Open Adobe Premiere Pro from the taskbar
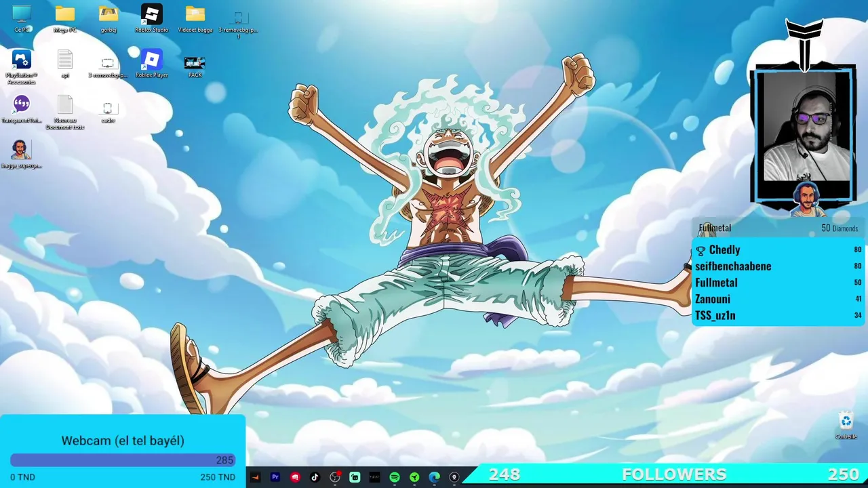This screenshot has height=488, width=868. (275, 477)
